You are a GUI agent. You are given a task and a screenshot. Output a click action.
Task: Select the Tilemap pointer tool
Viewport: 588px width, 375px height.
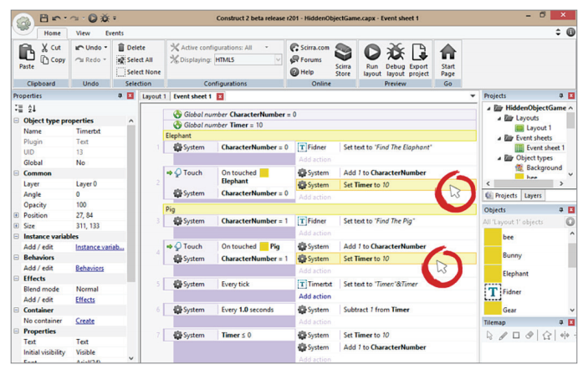click(489, 335)
